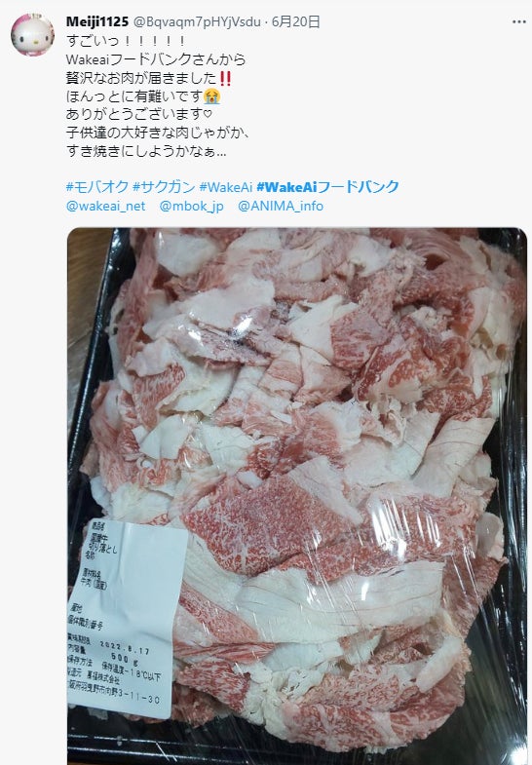
Task: Click the red double exclamation emoji
Action: click(x=225, y=78)
